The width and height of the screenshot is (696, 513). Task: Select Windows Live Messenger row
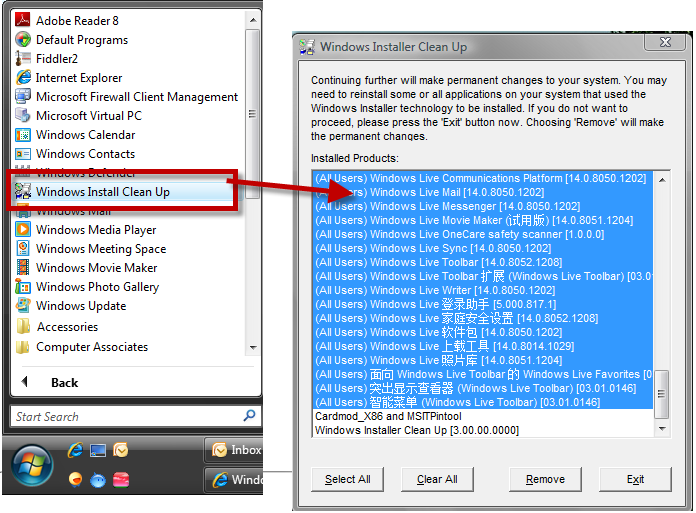(483, 206)
